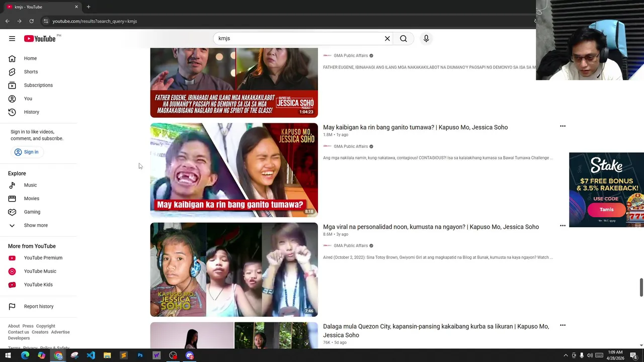644x362 pixels.
Task: Launch Microsoft Edge from the taskbar
Action: [25, 356]
